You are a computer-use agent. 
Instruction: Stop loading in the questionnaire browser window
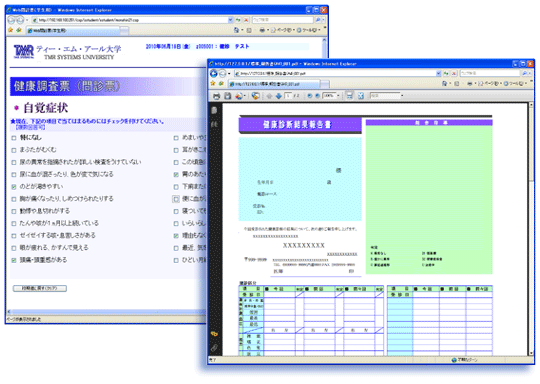246,20
